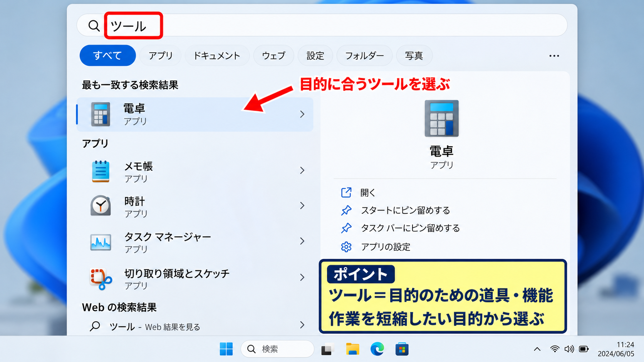Viewport: 644px width, 362px height.
Task: Show hidden tray icons with chevron
Action: coord(537,349)
